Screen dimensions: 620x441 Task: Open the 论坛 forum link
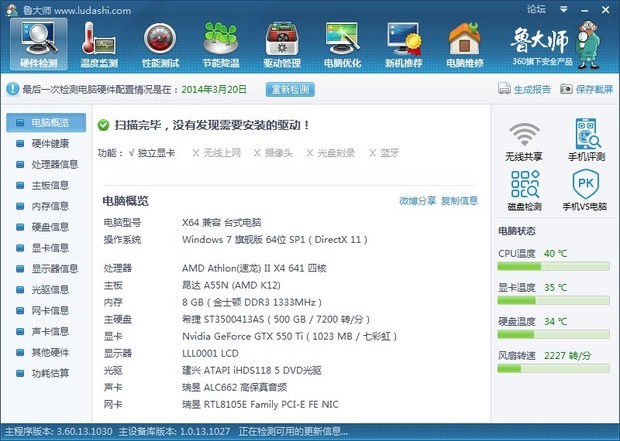click(x=536, y=9)
